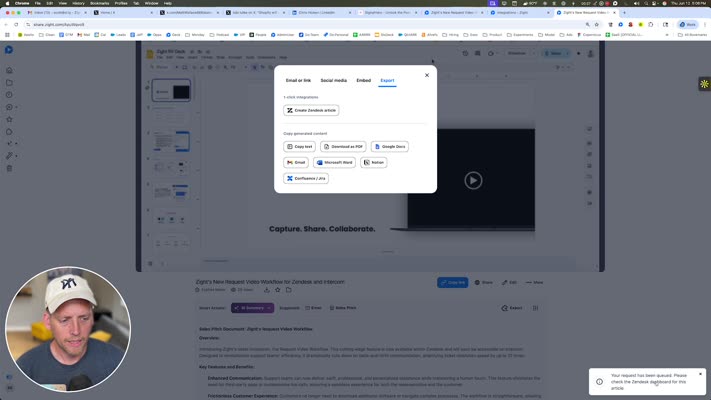Expand arrow next to sidebar magic wand
This screenshot has width=711, height=400.
click(x=16, y=156)
